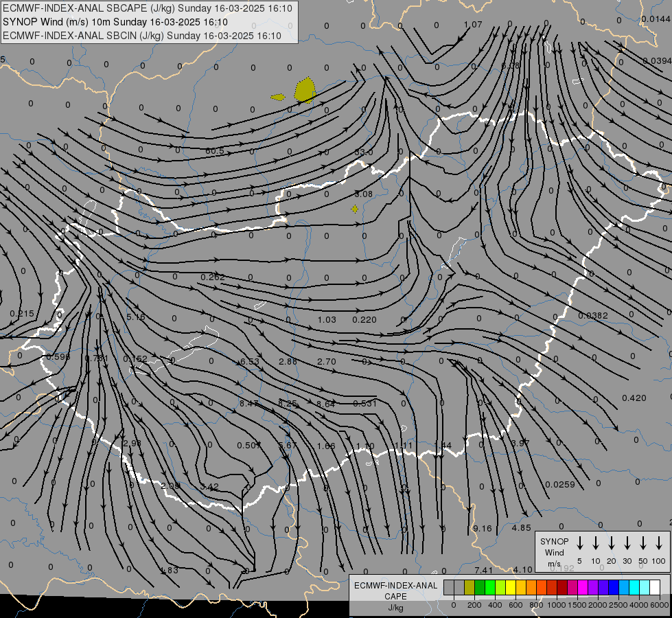Click the 1.83 value near bottom left
This screenshot has width=672, height=618.
tap(170, 571)
